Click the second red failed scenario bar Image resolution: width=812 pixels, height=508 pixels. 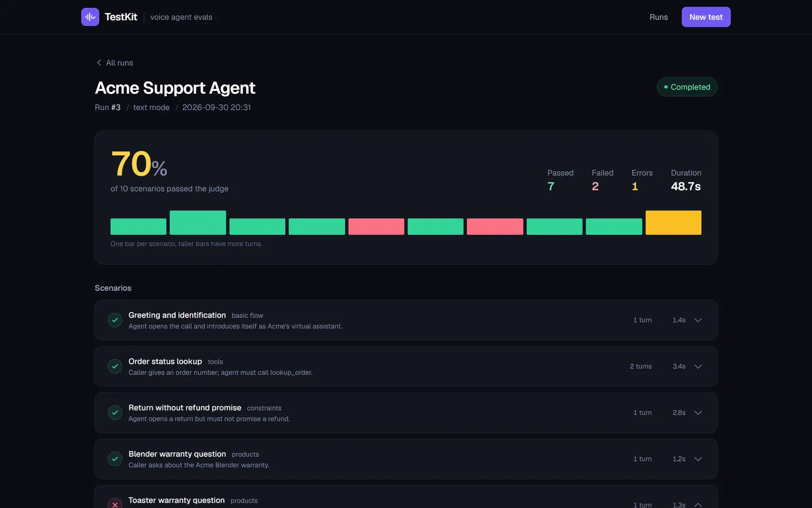point(495,227)
